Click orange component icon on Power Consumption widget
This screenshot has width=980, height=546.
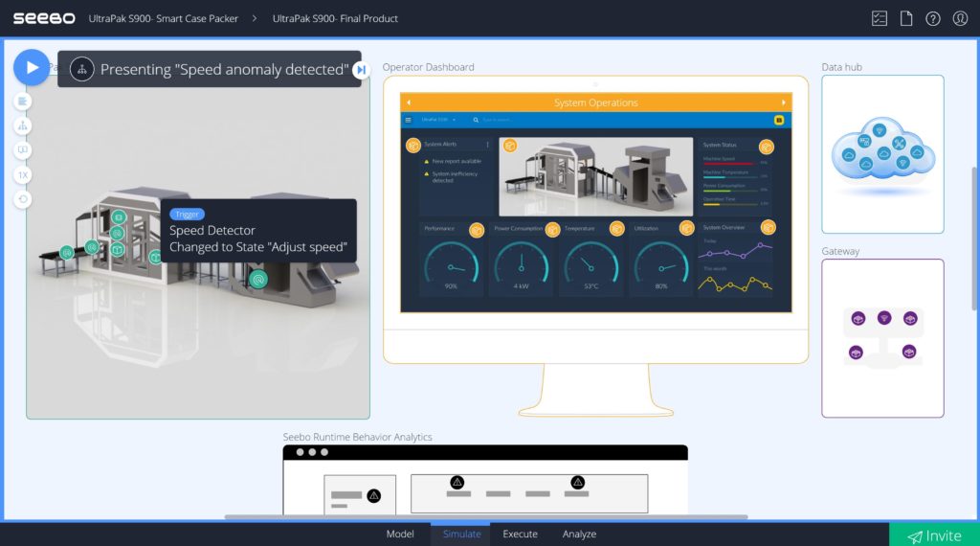tap(552, 230)
